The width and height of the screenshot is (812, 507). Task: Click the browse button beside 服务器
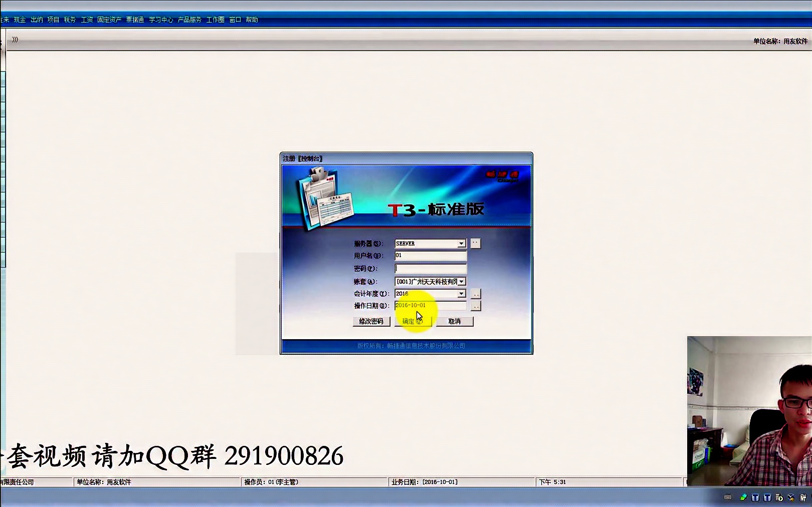click(475, 243)
